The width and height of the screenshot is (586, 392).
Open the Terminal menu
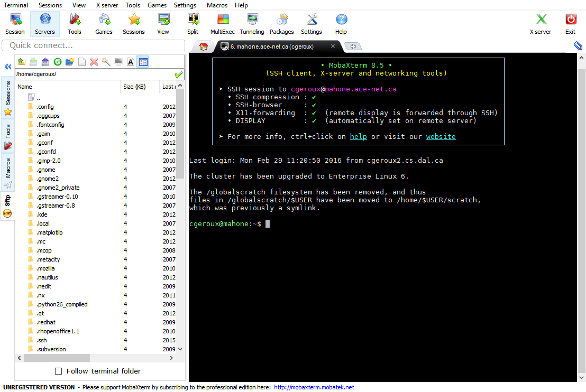[16, 5]
